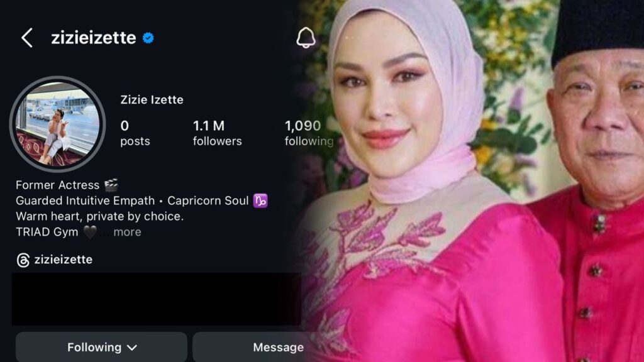Click the Zizie Izette display name
The width and height of the screenshot is (644, 362).
pyautogui.click(x=152, y=100)
